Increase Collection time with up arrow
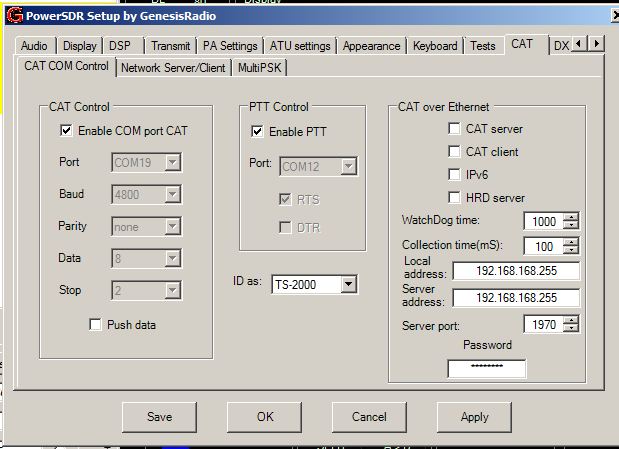The height and width of the screenshot is (449, 619). pyautogui.click(x=571, y=242)
